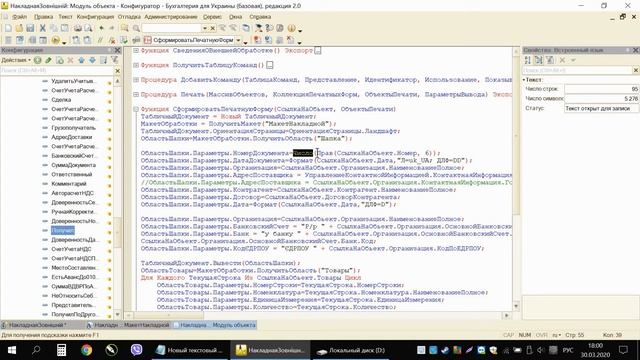Select the СуммаДокумента attribute in tree
The height and width of the screenshot is (360, 640).
pyautogui.click(x=73, y=165)
